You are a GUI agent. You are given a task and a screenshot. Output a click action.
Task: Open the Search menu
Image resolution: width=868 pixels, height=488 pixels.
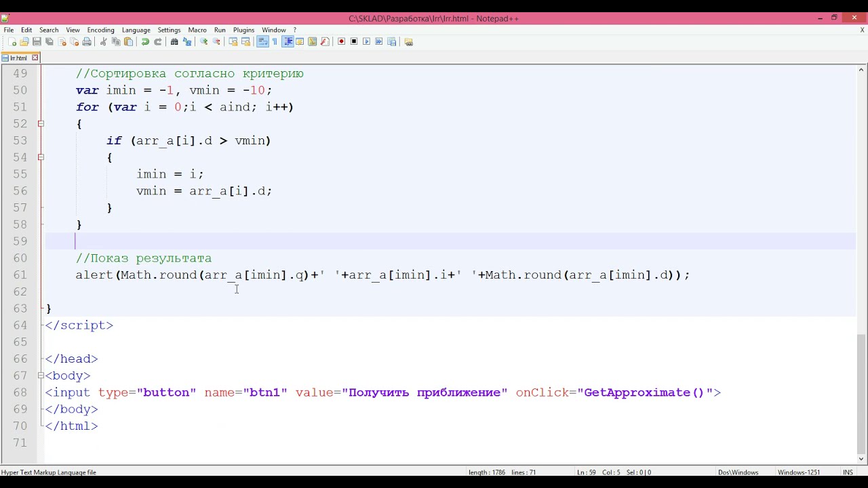49,30
